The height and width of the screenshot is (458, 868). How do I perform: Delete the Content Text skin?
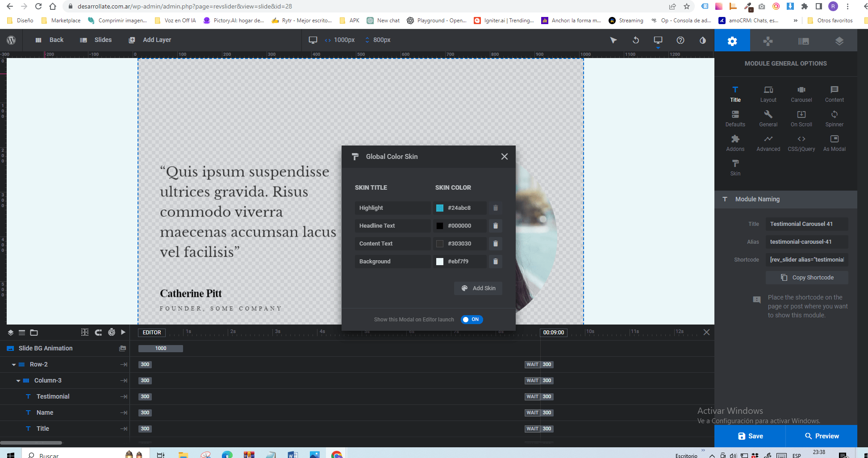point(496,244)
